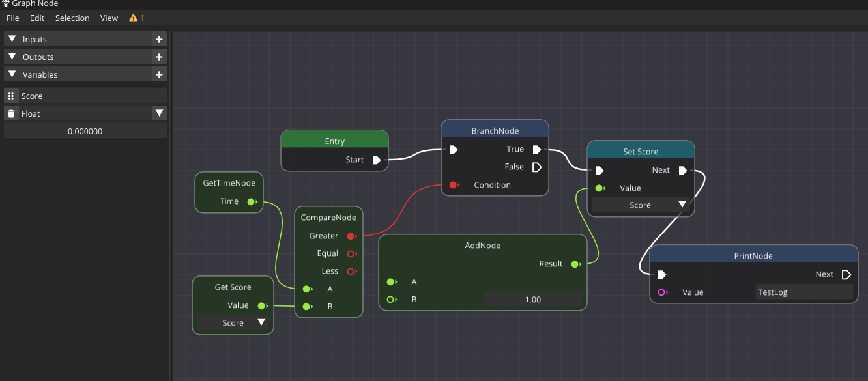Open the Edit menu
Screen dimensions: 868x381
click(37, 18)
